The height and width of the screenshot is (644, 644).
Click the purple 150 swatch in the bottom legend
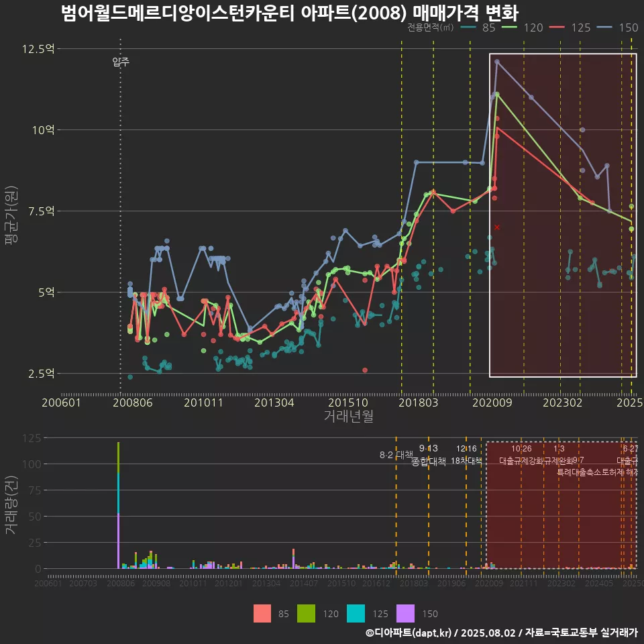(x=405, y=614)
